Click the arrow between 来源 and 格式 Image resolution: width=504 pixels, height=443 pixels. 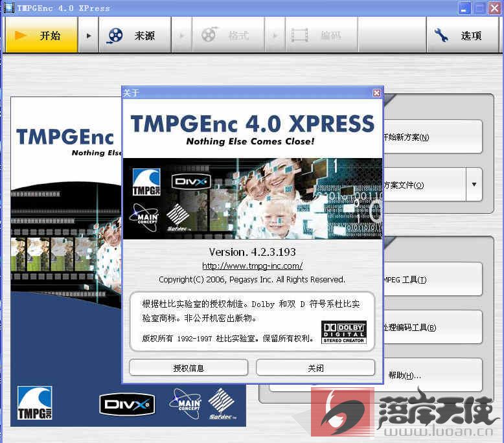[181, 35]
